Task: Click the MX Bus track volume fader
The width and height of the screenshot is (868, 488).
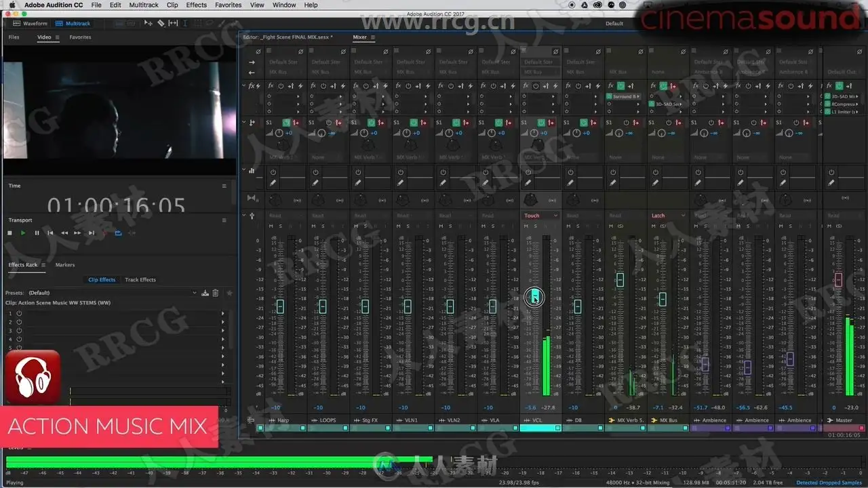Action: point(663,299)
